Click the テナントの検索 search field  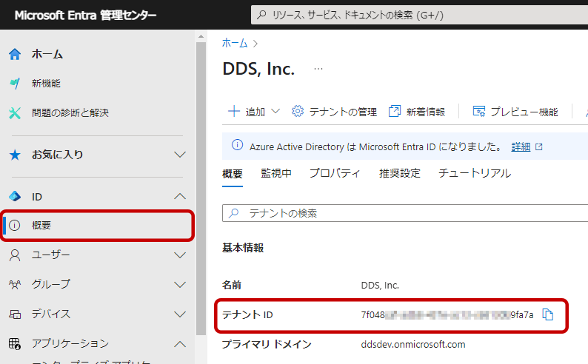point(407,213)
